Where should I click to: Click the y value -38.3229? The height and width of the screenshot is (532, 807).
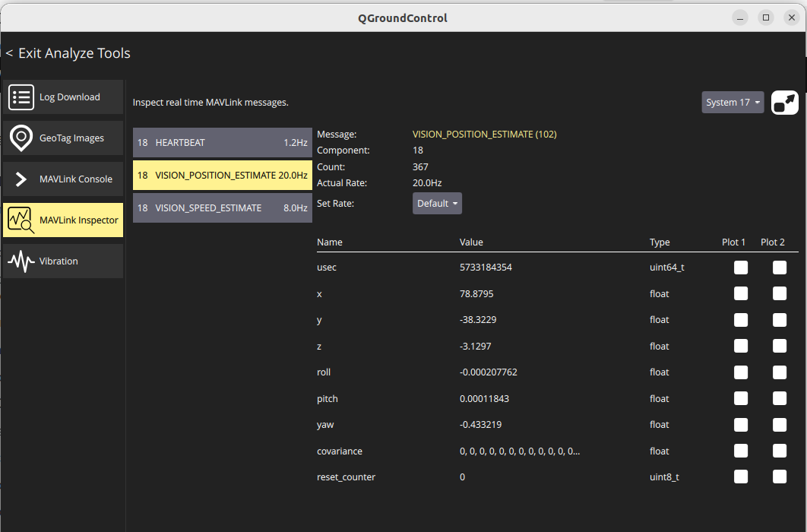[478, 319]
